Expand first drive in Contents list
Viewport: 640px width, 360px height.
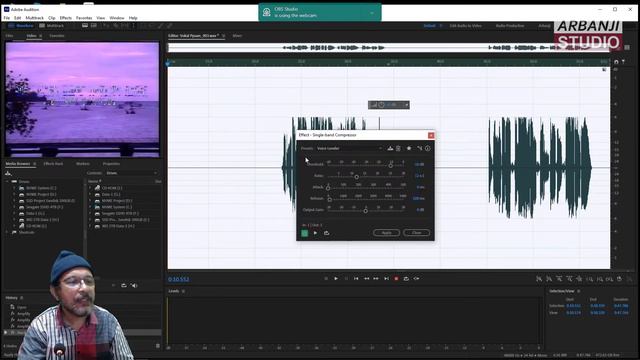point(91,188)
